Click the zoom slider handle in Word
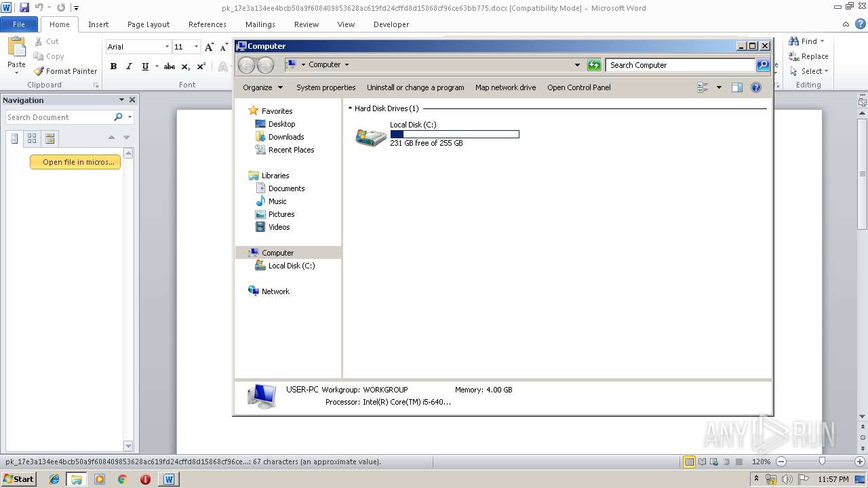Screen dimensions: 868x488 pos(822,462)
